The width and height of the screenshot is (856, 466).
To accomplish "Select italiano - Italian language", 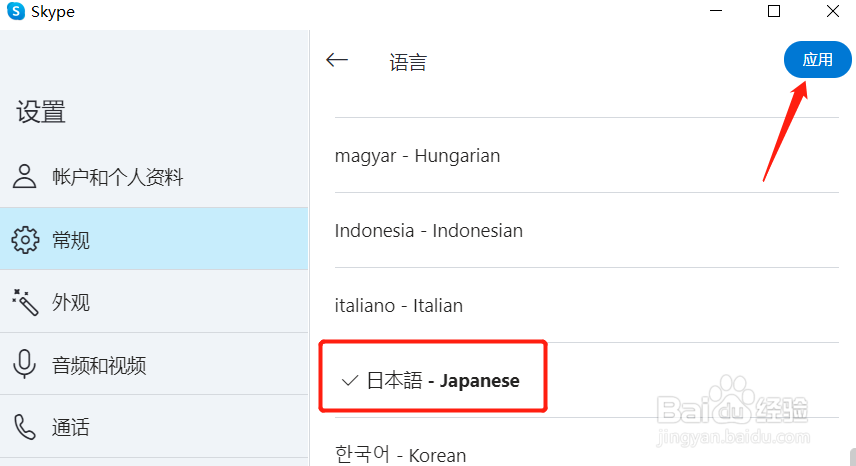I will click(398, 306).
